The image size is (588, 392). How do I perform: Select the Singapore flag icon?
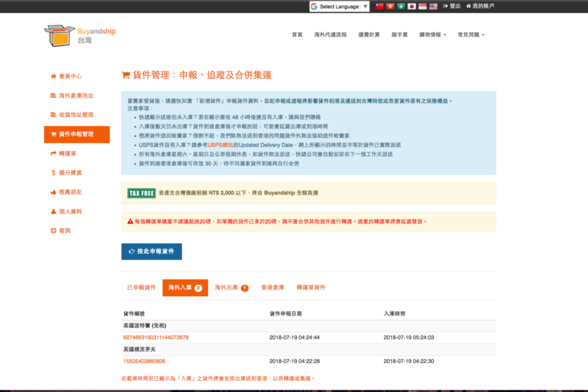tap(422, 6)
